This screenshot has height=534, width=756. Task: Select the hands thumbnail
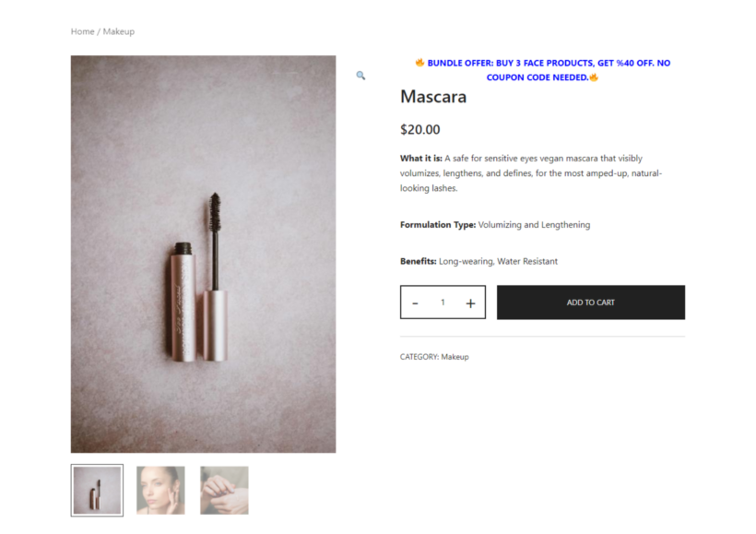pos(223,490)
